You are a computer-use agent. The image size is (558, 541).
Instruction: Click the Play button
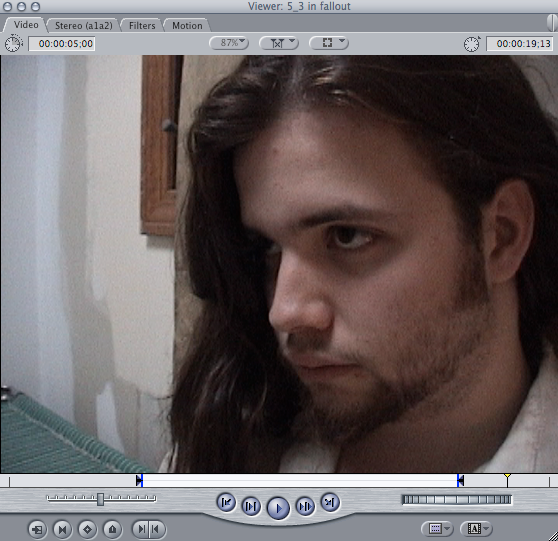click(x=278, y=508)
